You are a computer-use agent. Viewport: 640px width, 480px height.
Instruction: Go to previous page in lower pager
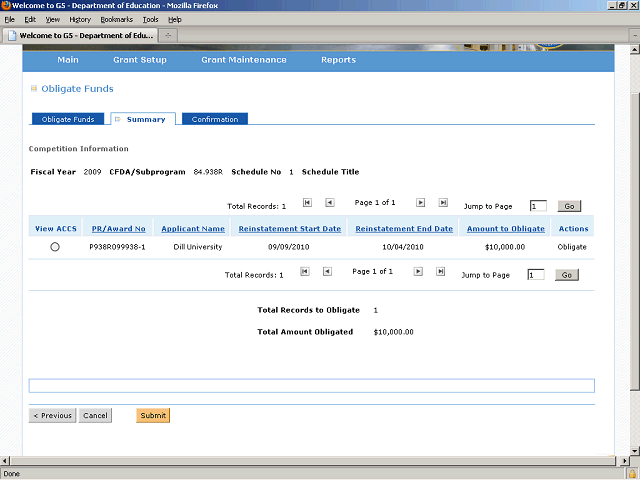327,271
